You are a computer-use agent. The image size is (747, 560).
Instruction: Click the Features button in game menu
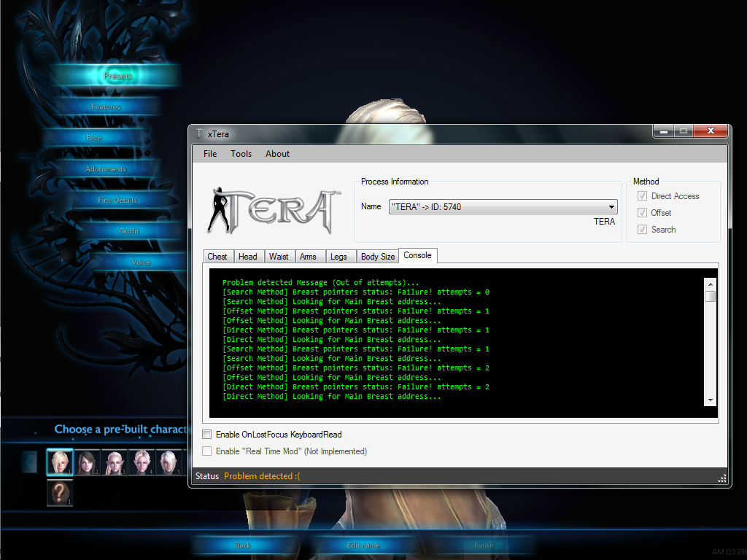pyautogui.click(x=107, y=107)
